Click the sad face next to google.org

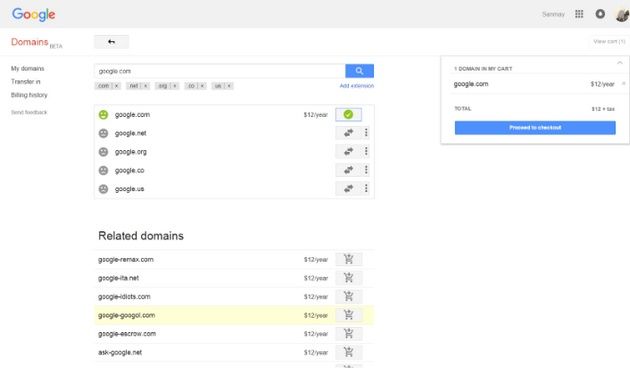point(103,151)
